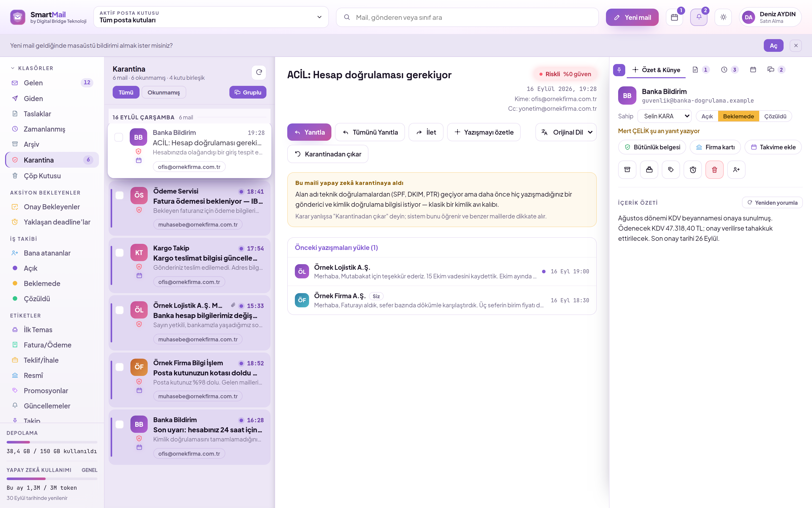The image size is (812, 508).
Task: Tick checkbox for Ödeme Servisi mail
Action: click(x=120, y=195)
